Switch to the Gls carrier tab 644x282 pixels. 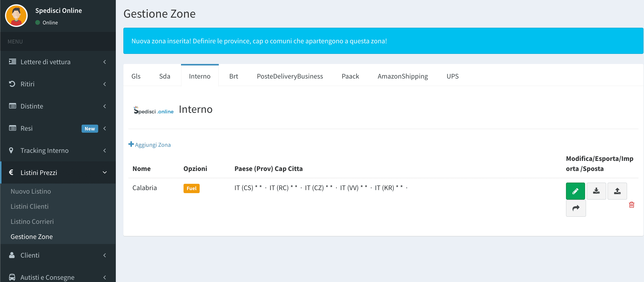pos(136,76)
